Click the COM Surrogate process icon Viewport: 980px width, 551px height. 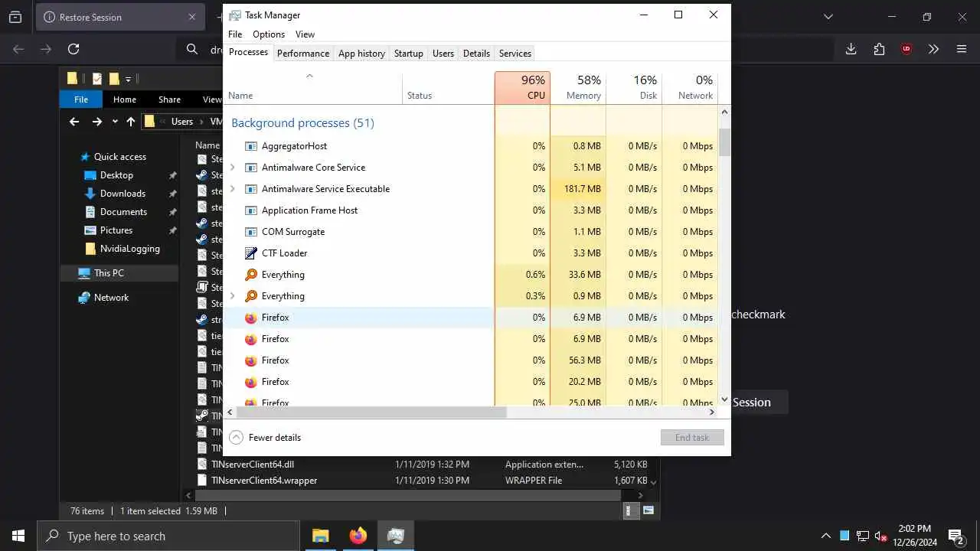pos(251,232)
